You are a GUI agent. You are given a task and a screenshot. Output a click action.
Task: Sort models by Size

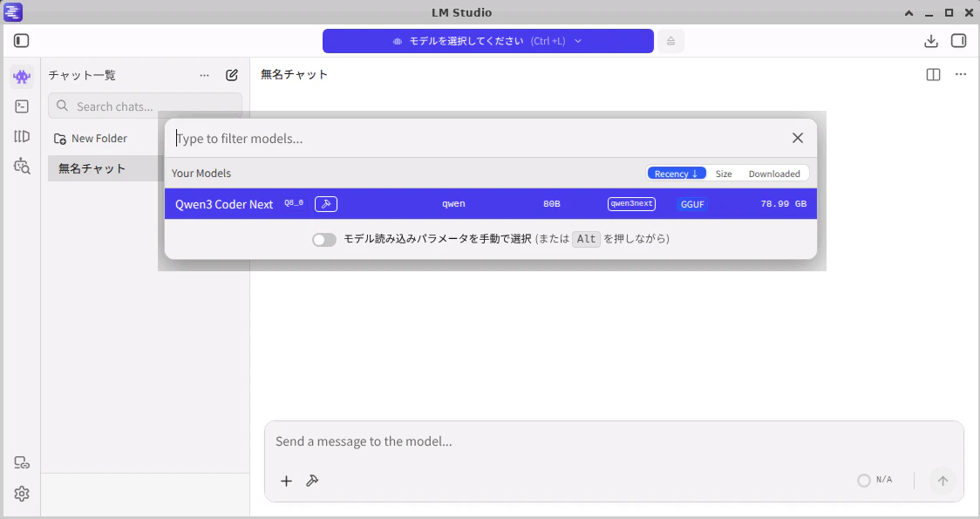pos(724,174)
